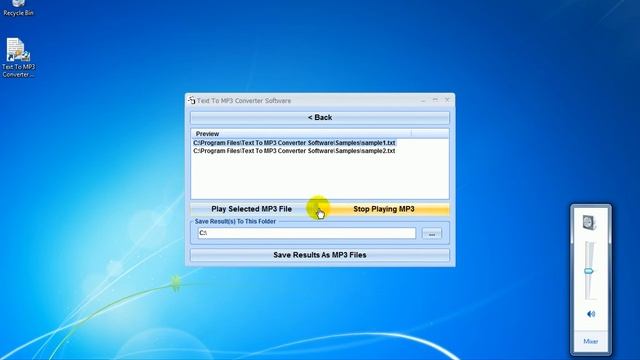Close the Text To MP3 Converter window
This screenshot has width=640, height=360.
pos(447,100)
